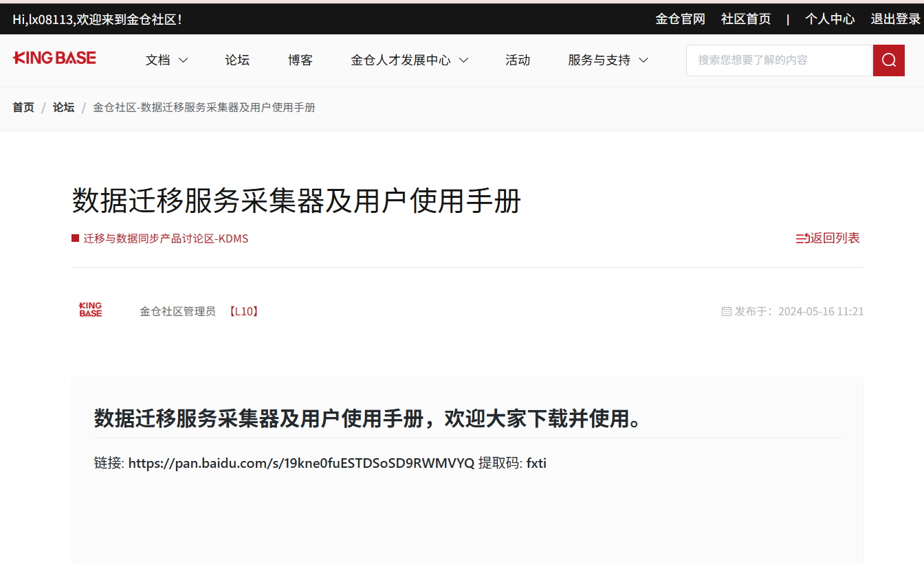Click the 金仓官网 link in top bar
Screen dimensions: 924x564
click(x=681, y=19)
